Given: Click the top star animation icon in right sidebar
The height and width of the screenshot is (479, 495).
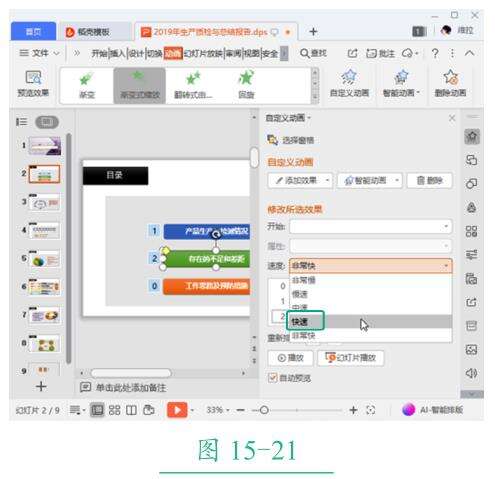Looking at the screenshot, I should pos(472,136).
